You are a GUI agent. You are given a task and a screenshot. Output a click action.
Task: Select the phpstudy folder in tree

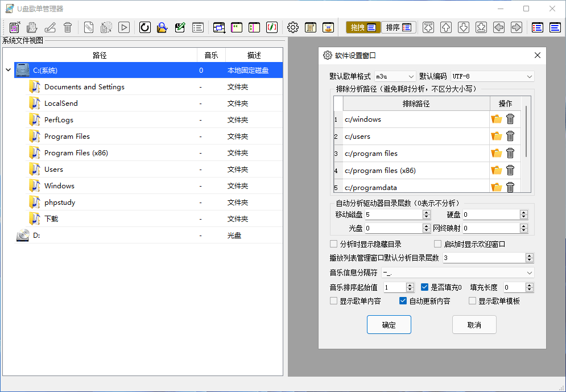[60, 203]
